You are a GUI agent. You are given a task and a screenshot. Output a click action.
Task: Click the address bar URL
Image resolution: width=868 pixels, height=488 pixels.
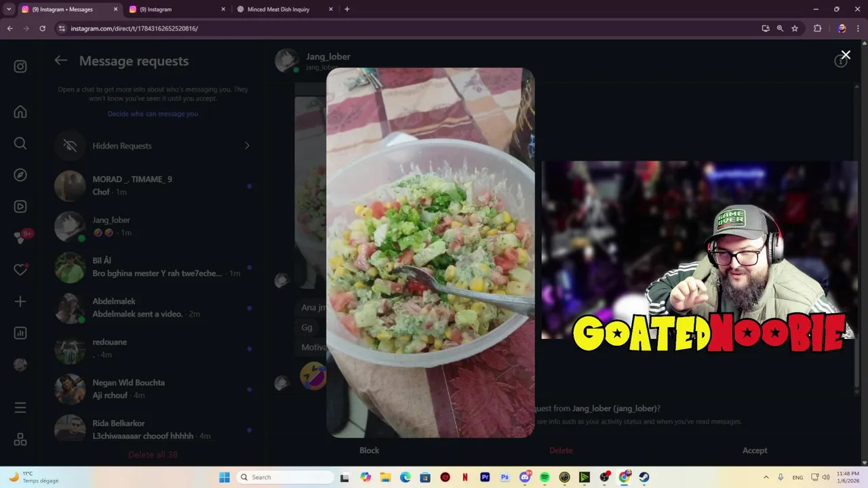coord(134,28)
